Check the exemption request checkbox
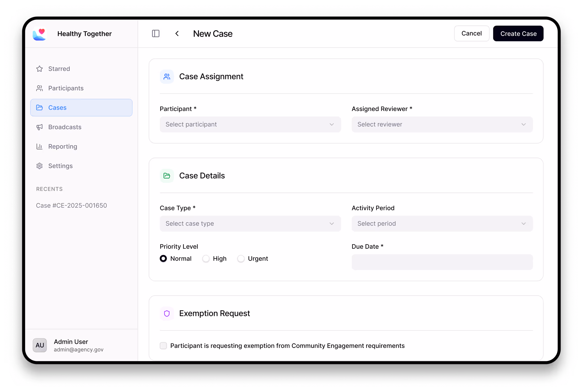Image resolution: width=583 pixels, height=392 pixels. (163, 346)
